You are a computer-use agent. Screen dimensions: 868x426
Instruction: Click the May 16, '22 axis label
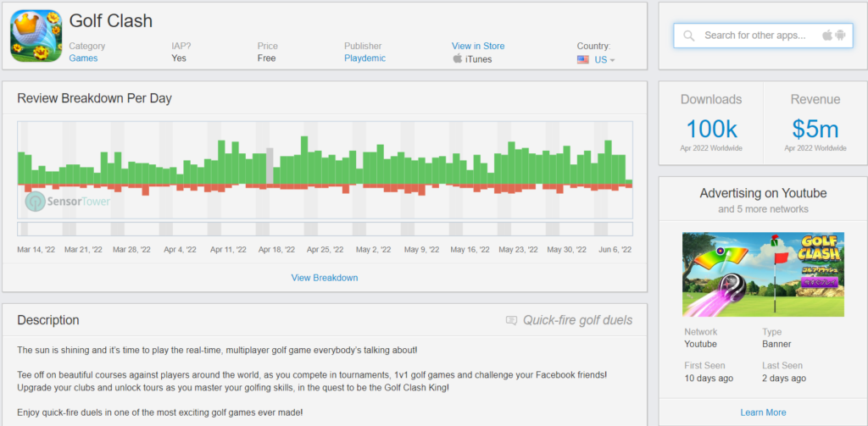[470, 250]
